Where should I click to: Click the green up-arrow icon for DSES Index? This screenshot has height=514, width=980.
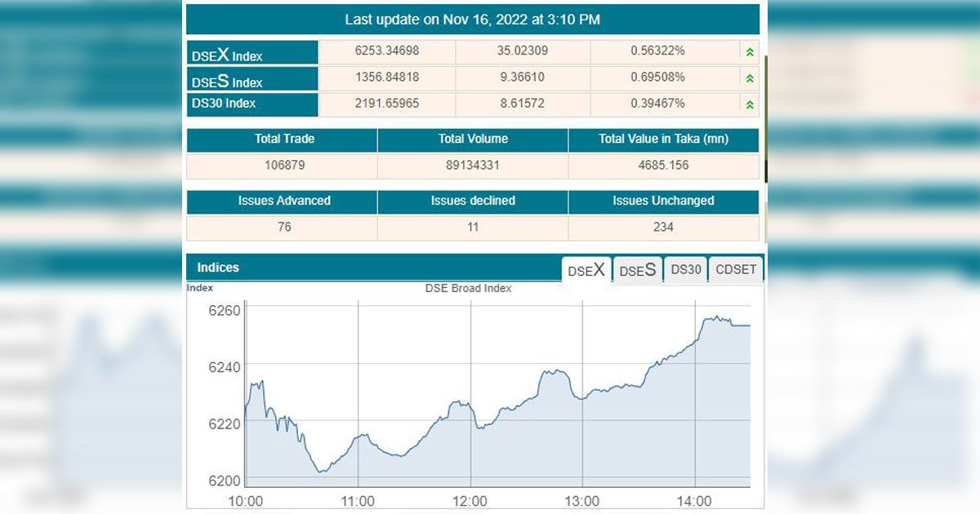(750, 78)
